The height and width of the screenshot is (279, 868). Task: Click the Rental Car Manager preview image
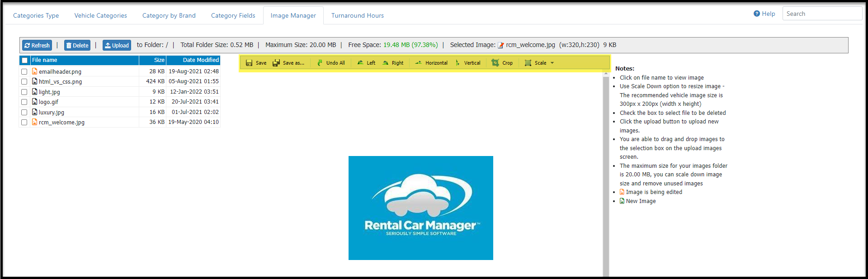(x=421, y=208)
